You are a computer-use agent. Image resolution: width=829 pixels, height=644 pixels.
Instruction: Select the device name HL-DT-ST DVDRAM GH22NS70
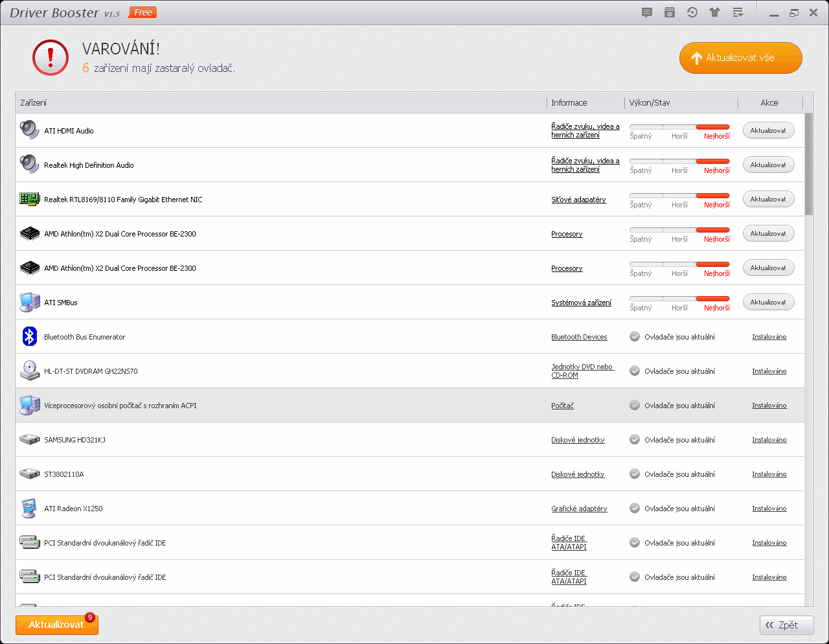tap(91, 371)
